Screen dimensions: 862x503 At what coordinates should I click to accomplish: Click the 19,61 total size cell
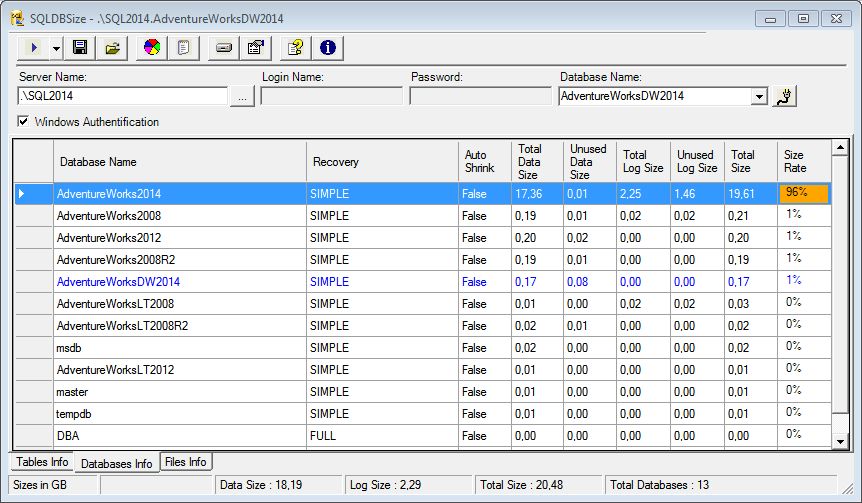pos(751,194)
